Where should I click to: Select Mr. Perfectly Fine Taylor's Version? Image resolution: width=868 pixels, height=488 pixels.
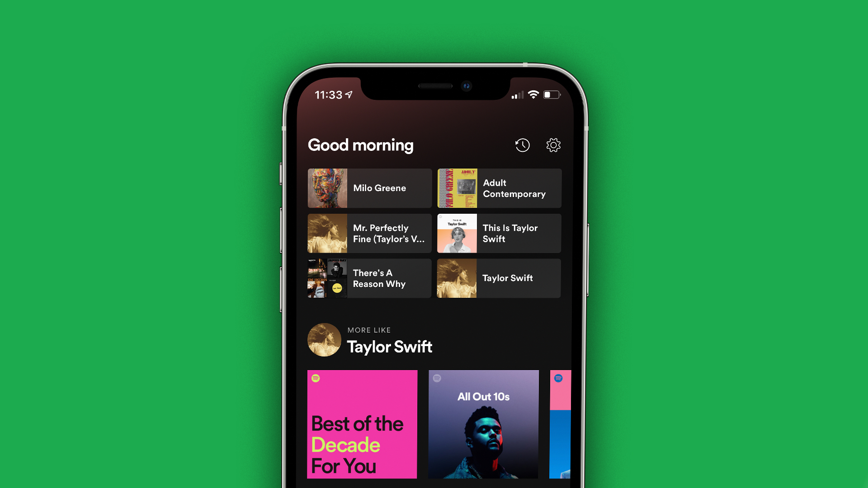tap(370, 233)
